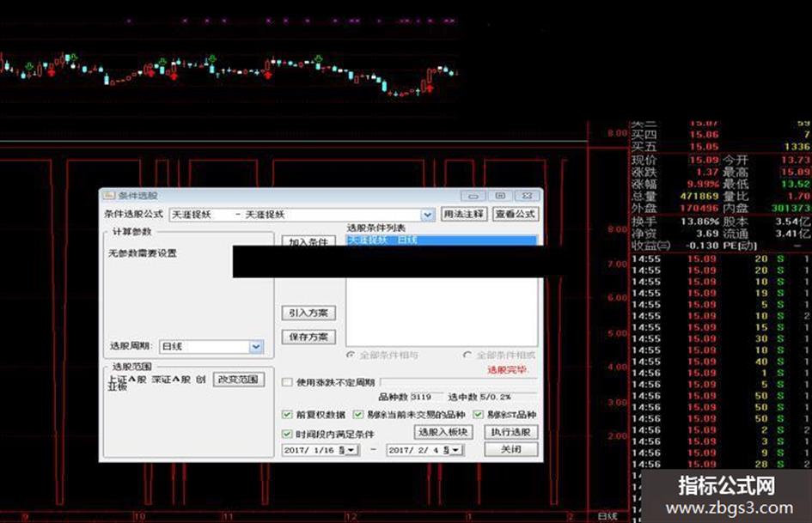Click the 内盘 301373 value
Viewport: 812px width, 523px height.
[x=791, y=208]
